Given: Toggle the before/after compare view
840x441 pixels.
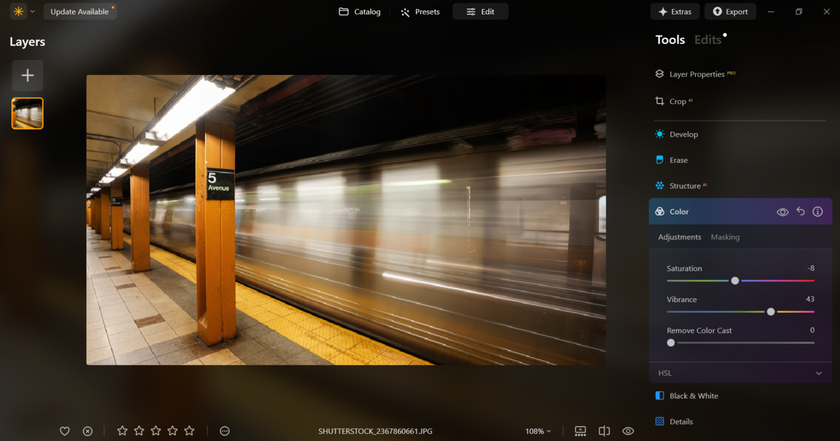Looking at the screenshot, I should (604, 431).
